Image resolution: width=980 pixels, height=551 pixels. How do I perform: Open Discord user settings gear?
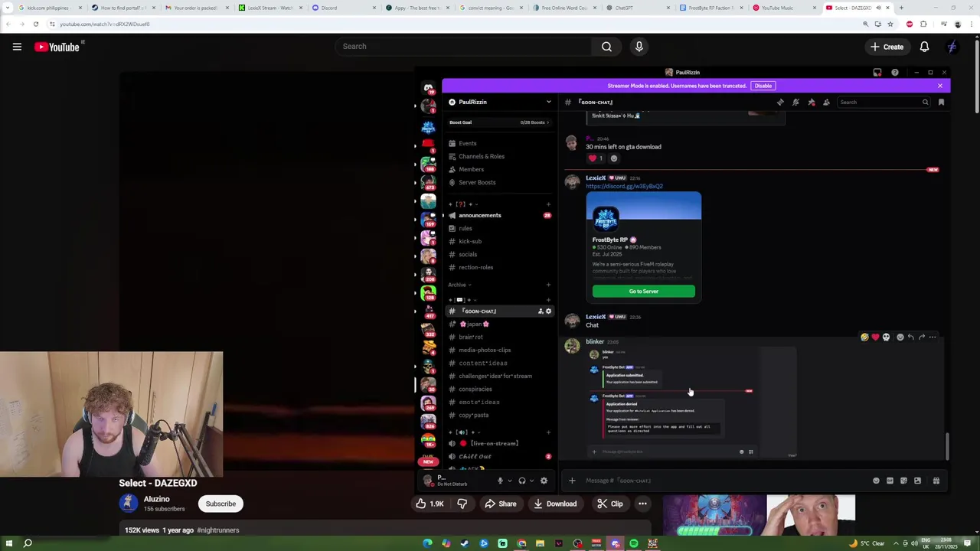pos(544,481)
